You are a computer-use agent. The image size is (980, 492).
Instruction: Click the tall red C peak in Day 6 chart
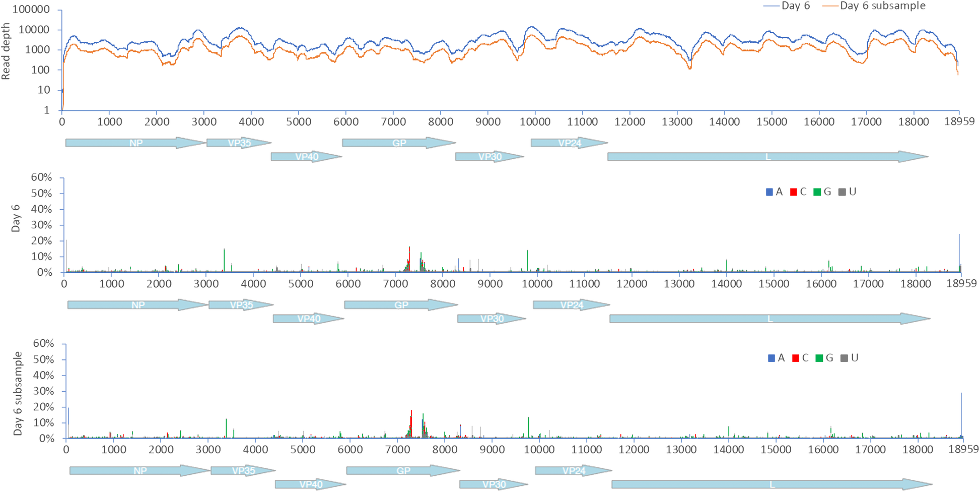409,259
